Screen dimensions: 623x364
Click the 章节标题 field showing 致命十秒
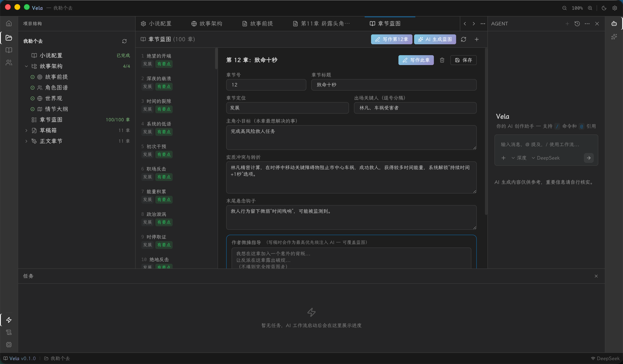pyautogui.click(x=393, y=85)
